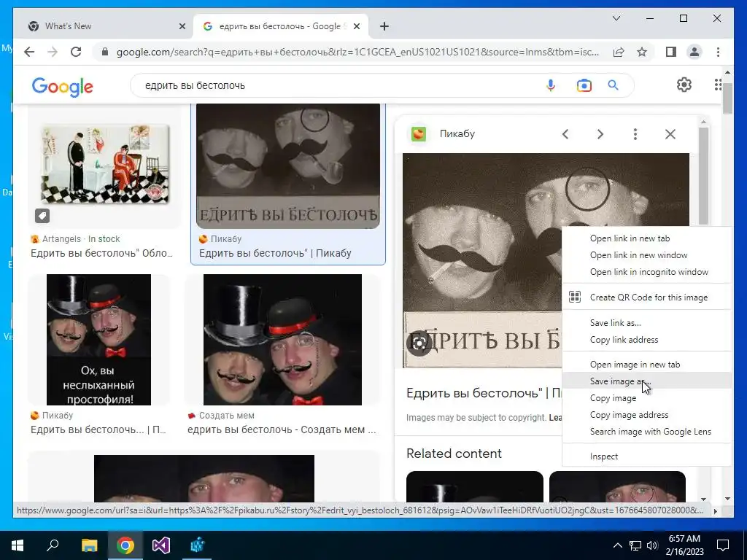Reload the page with refresh icon

76,52
